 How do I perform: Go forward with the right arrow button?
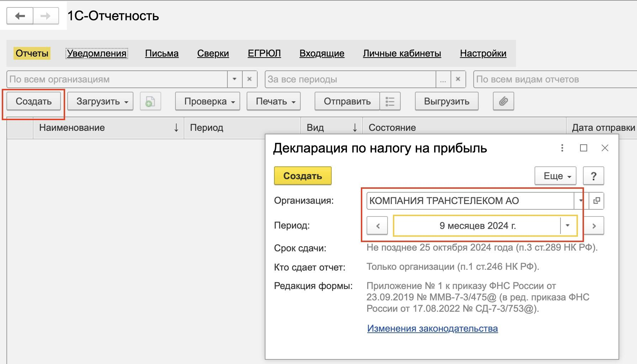pos(46,16)
